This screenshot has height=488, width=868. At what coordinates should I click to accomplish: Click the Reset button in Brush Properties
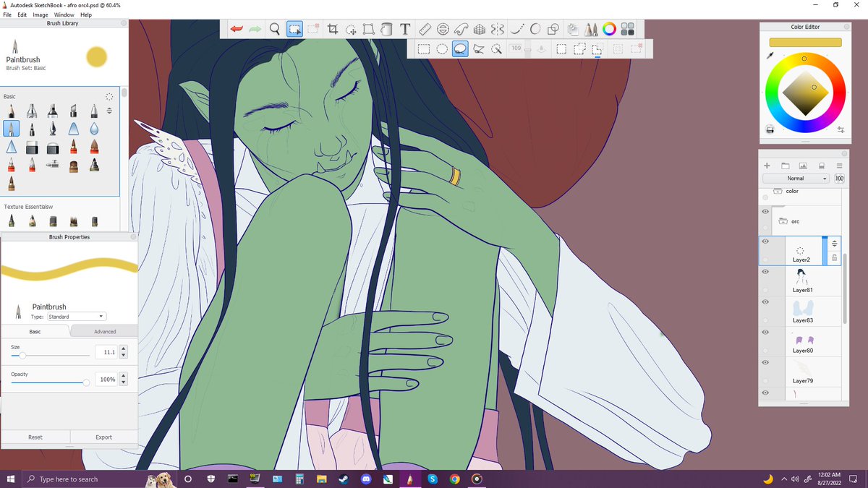35,437
